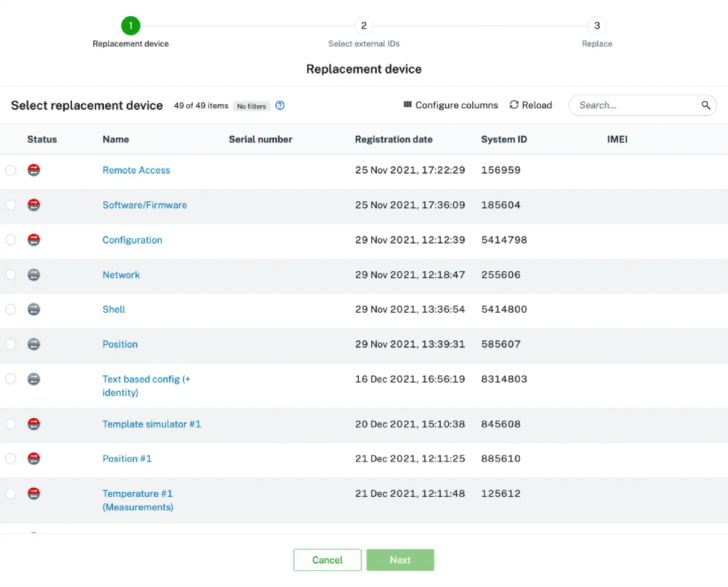This screenshot has width=728, height=587.
Task: Click the Registration date column header
Action: [x=394, y=139]
